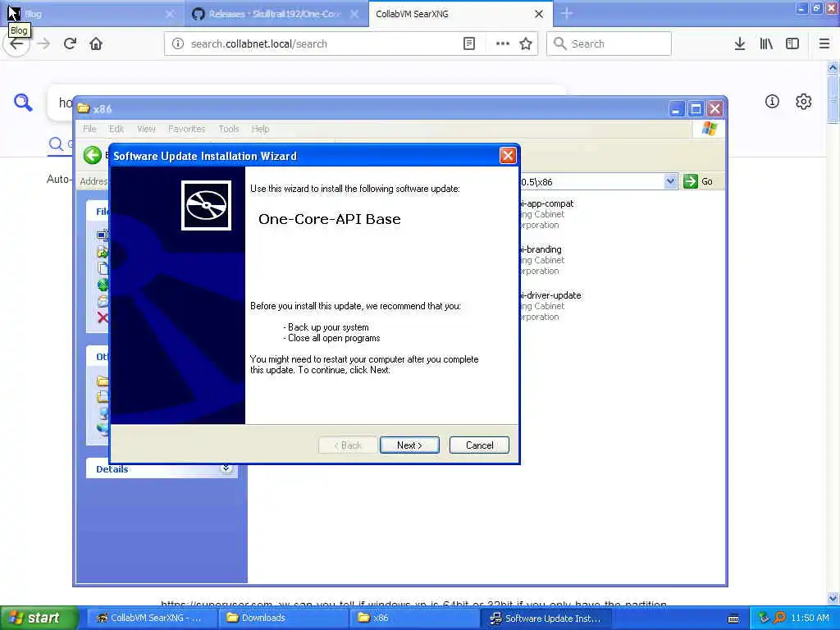The width and height of the screenshot is (840, 630).
Task: Reload the current browser page
Action: pyautogui.click(x=70, y=43)
